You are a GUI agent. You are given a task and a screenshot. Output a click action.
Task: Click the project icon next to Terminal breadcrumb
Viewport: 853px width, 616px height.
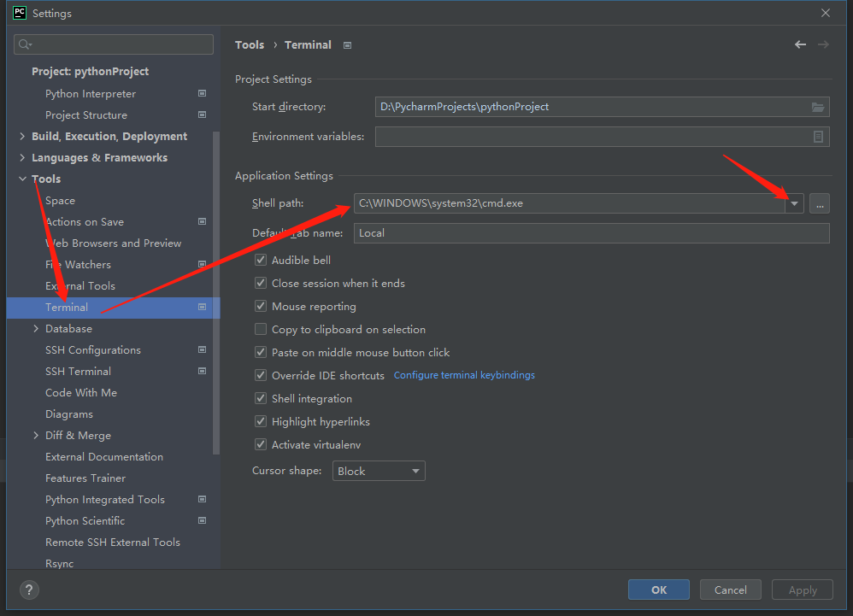coord(347,45)
